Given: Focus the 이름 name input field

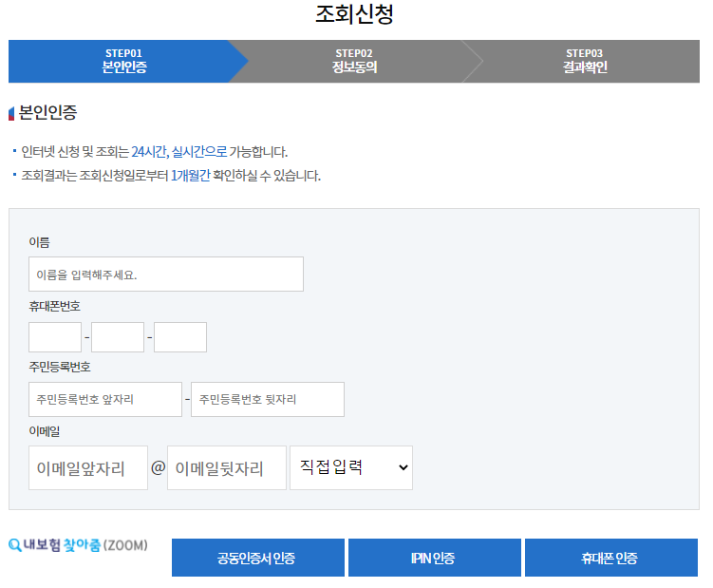Looking at the screenshot, I should pos(166,274).
